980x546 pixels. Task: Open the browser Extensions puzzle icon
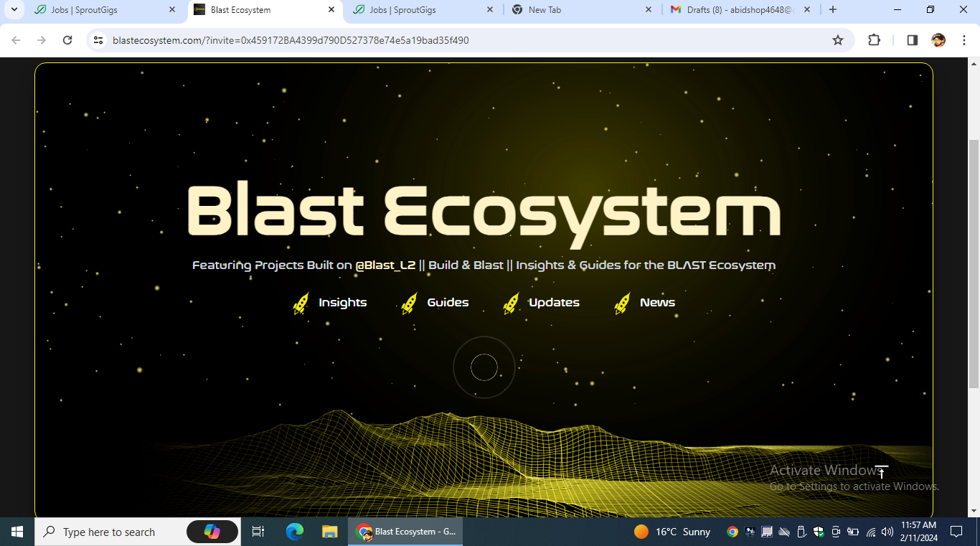874,40
